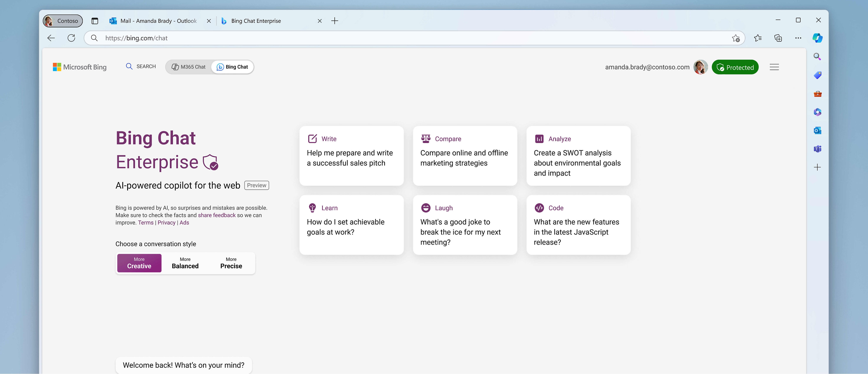The height and width of the screenshot is (374, 868).
Task: Click amanda.brady@contoso.com account name
Action: [647, 67]
